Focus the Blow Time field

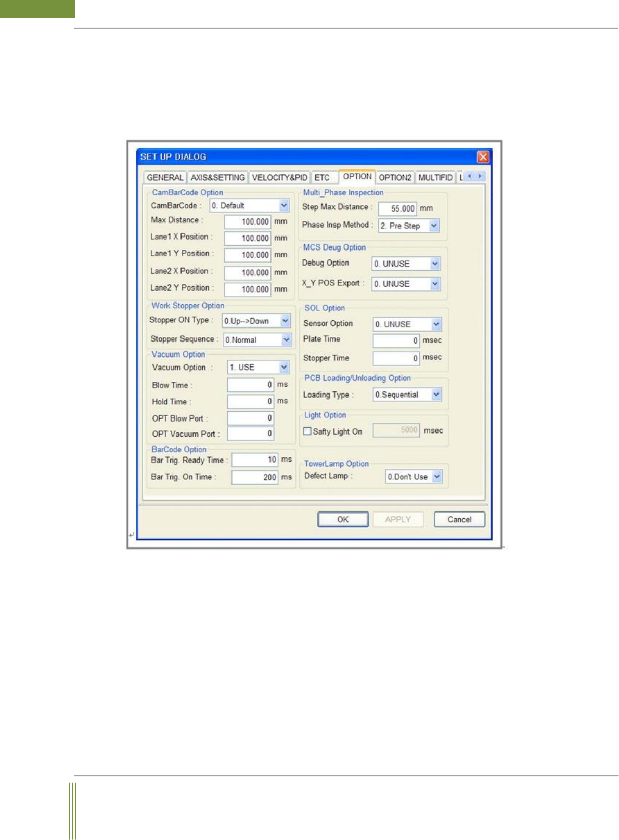(x=251, y=385)
